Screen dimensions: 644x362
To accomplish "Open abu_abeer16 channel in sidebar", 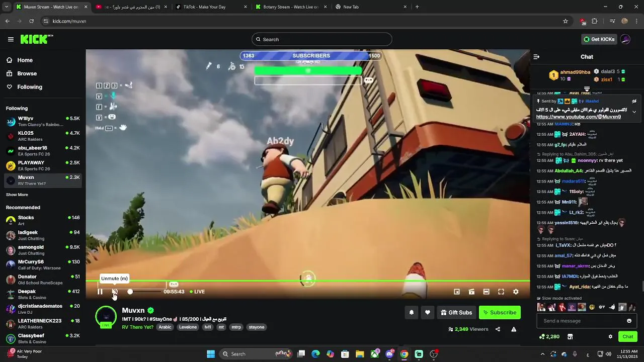I will click(43, 151).
